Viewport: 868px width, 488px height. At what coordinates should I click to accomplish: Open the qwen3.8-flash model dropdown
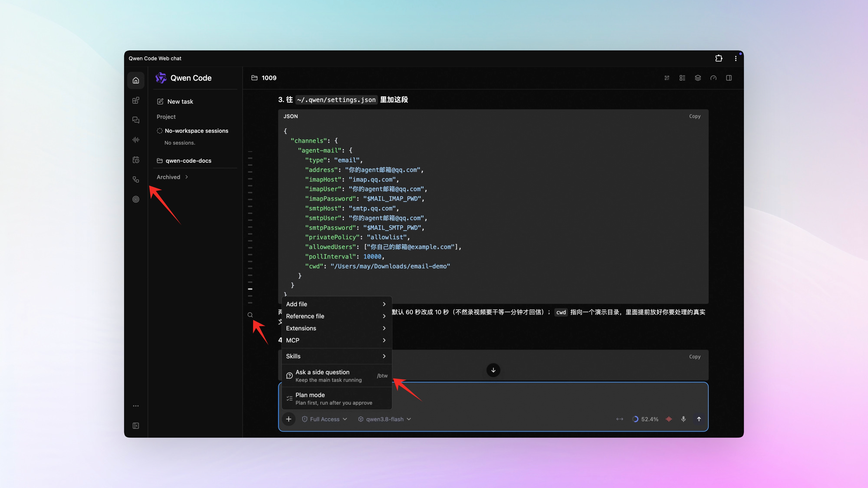click(384, 419)
